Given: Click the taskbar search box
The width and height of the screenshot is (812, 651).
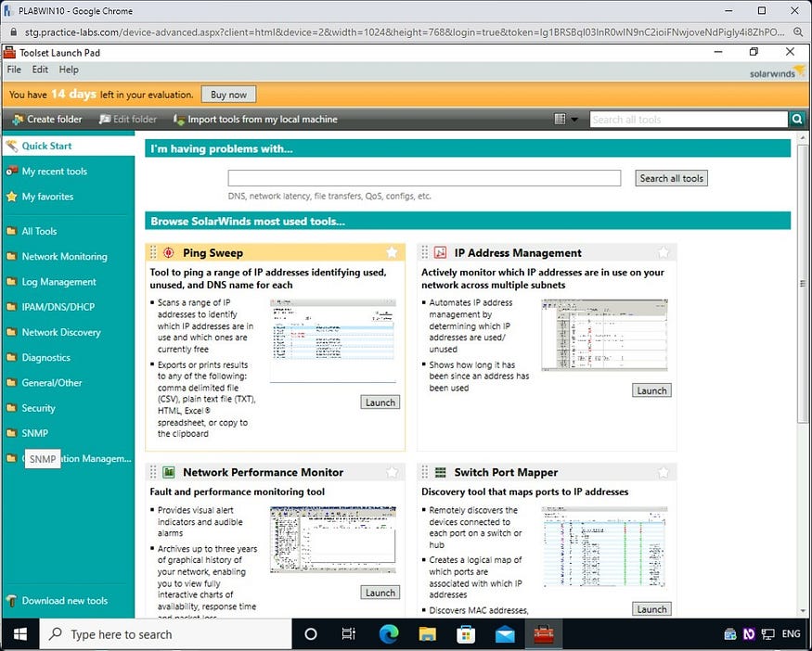Looking at the screenshot, I should click(x=166, y=634).
